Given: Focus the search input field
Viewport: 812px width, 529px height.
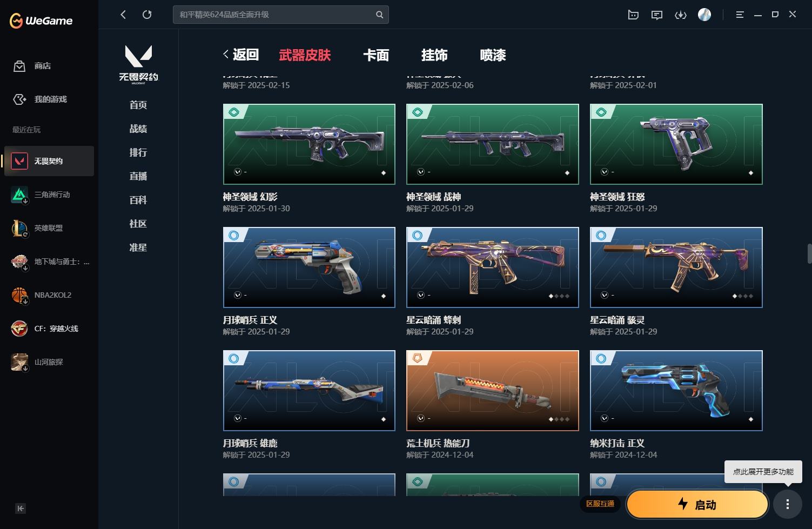Looking at the screenshot, I should coord(274,15).
